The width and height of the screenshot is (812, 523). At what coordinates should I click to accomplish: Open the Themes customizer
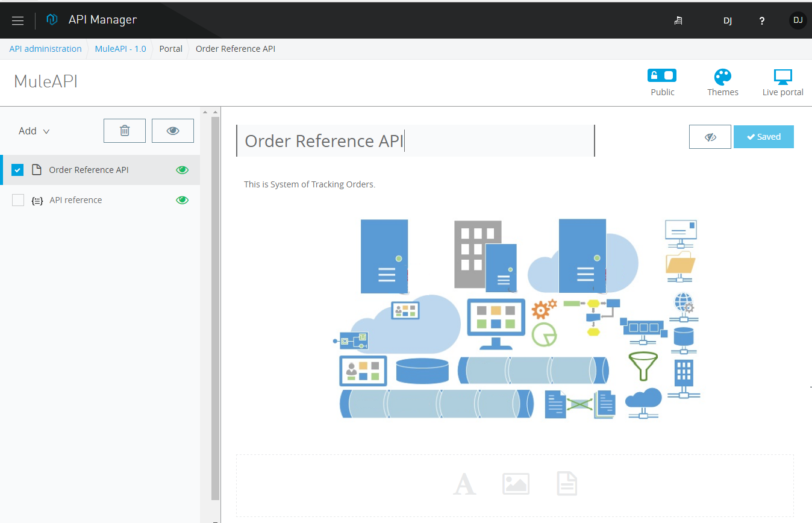click(722, 81)
